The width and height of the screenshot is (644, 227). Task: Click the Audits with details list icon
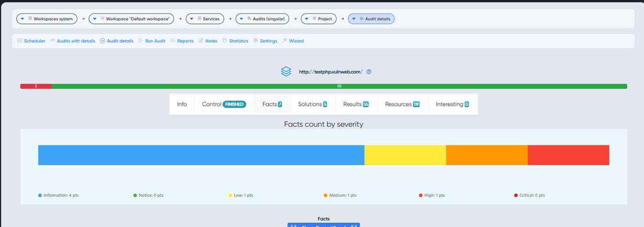[53, 41]
